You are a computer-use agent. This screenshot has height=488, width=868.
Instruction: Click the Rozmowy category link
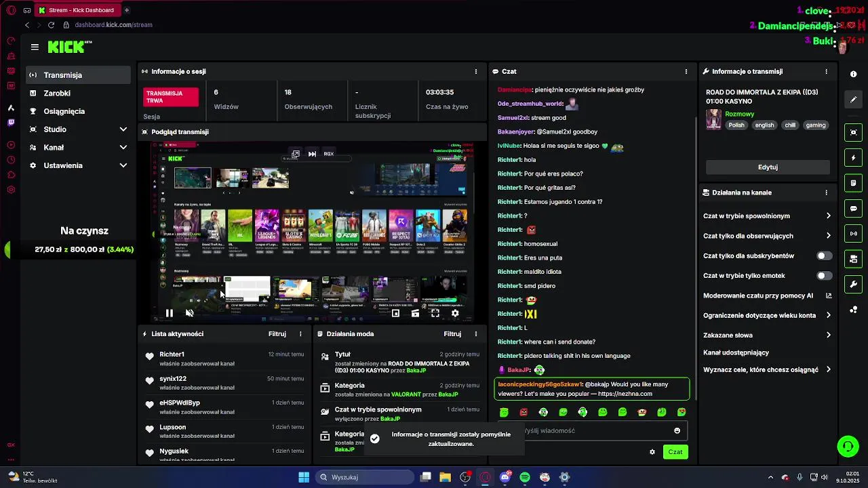pyautogui.click(x=739, y=114)
